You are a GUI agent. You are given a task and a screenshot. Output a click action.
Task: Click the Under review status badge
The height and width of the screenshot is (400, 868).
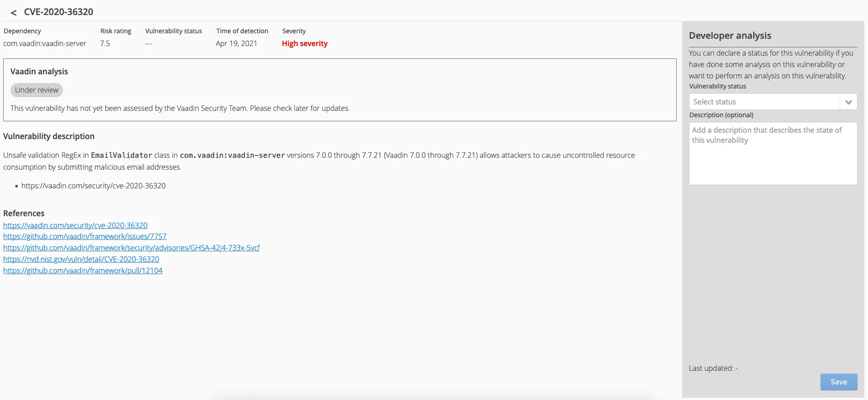pos(36,90)
